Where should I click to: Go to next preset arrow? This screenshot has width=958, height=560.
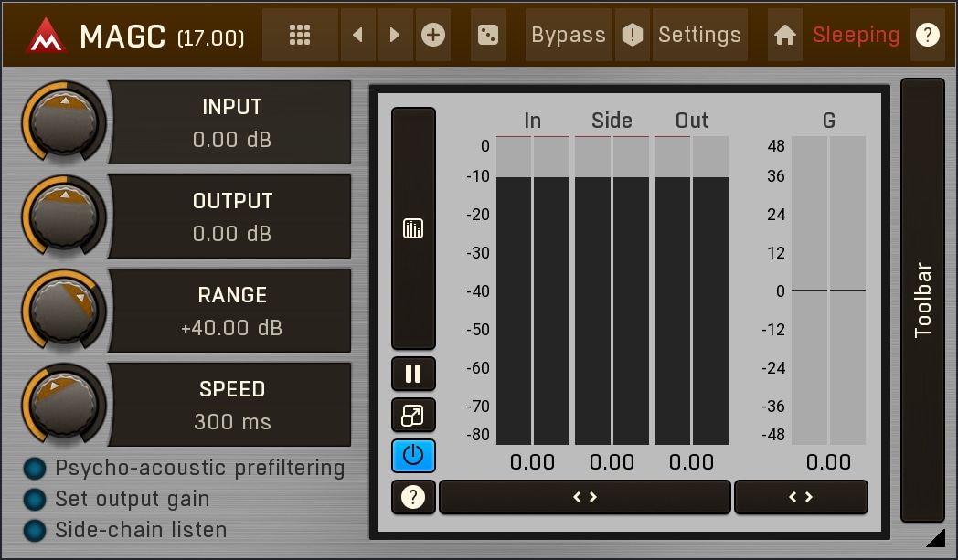395,36
